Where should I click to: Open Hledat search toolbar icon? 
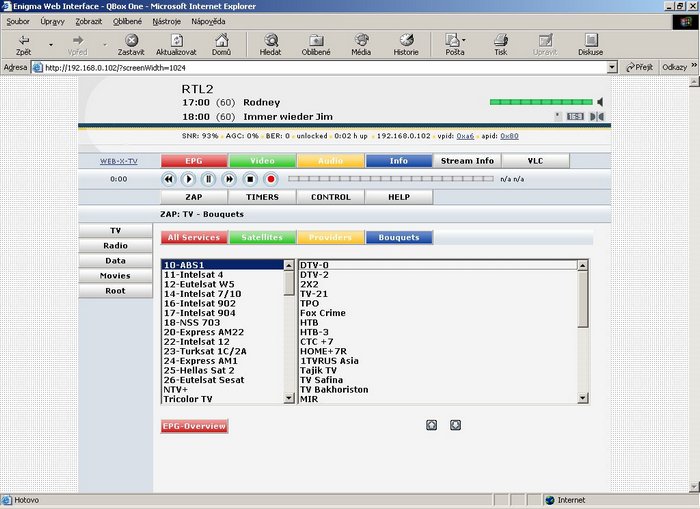tap(271, 40)
